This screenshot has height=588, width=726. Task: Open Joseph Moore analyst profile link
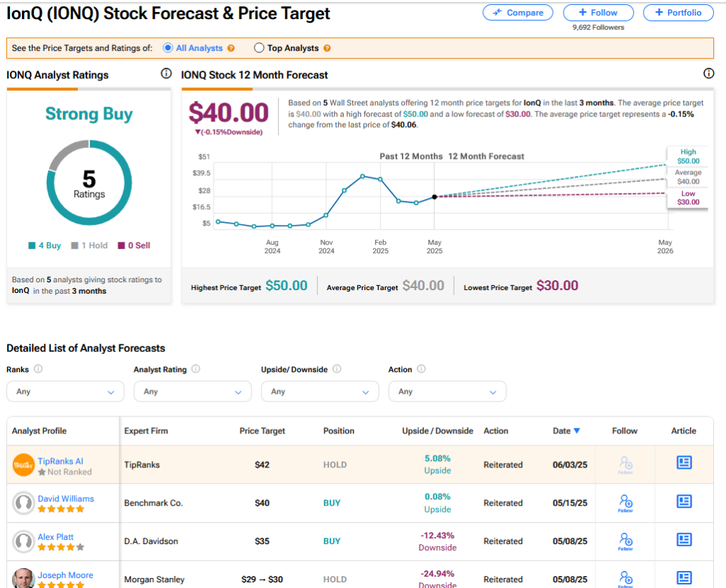click(65, 575)
